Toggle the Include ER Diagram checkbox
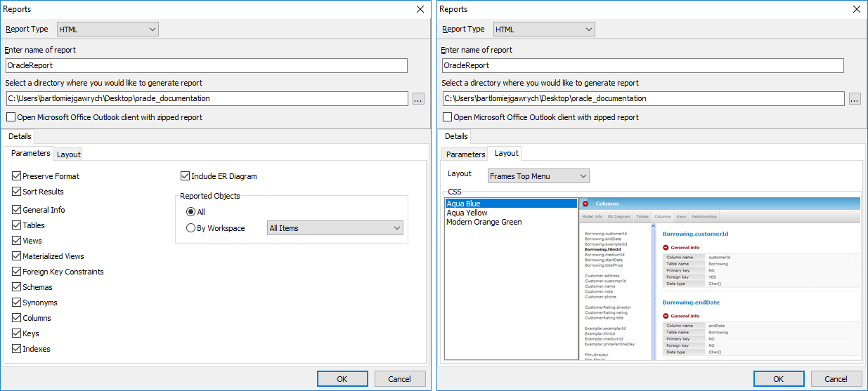The height and width of the screenshot is (391, 868). (186, 176)
